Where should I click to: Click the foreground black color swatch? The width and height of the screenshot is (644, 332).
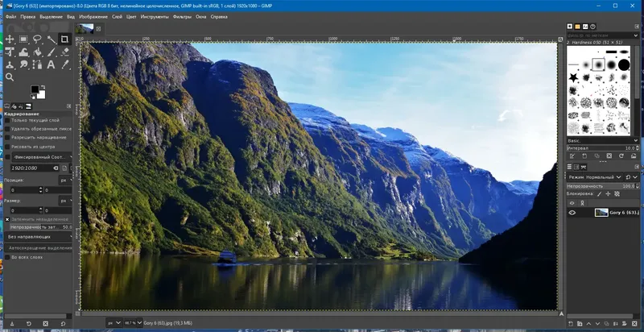click(35, 89)
